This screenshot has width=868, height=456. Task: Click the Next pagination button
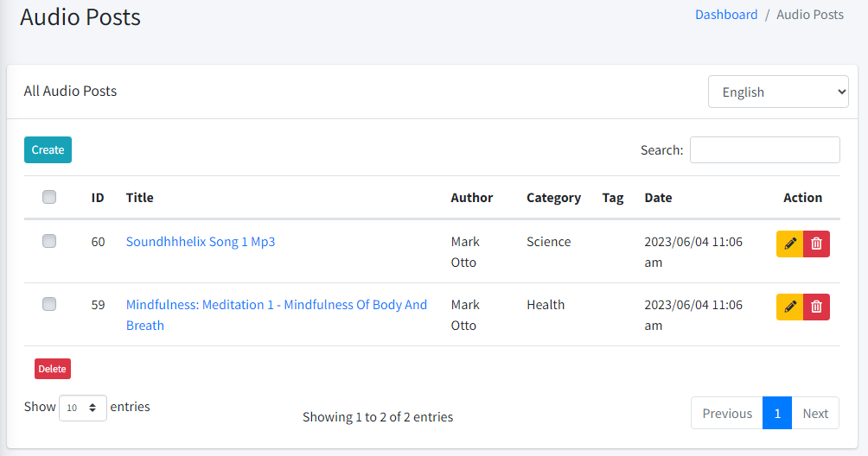814,413
